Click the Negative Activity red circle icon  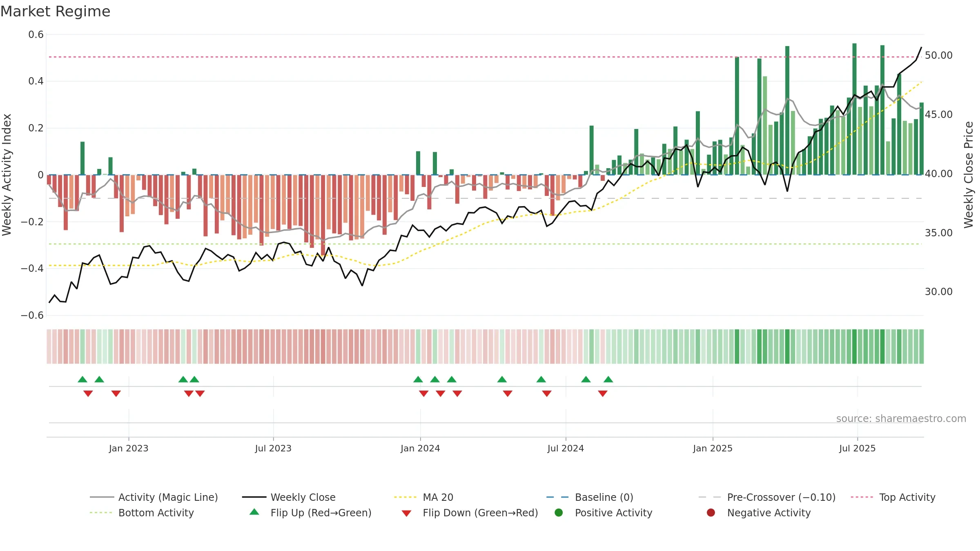(x=711, y=512)
